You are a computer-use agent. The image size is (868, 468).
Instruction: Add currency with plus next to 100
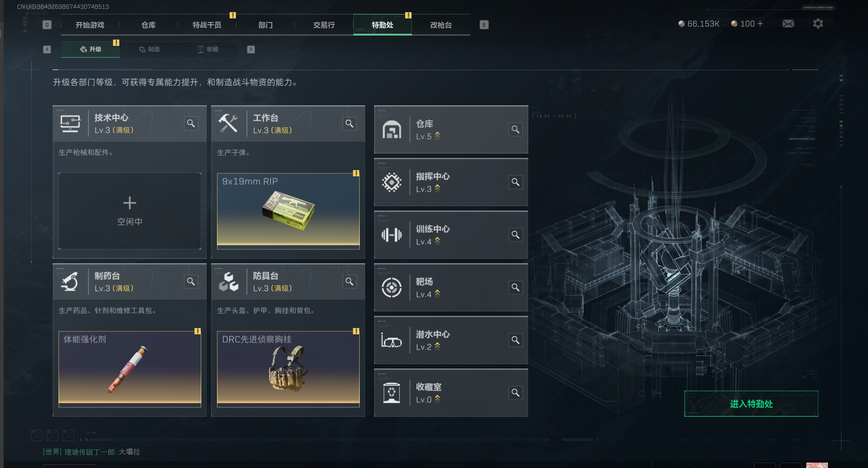760,23
